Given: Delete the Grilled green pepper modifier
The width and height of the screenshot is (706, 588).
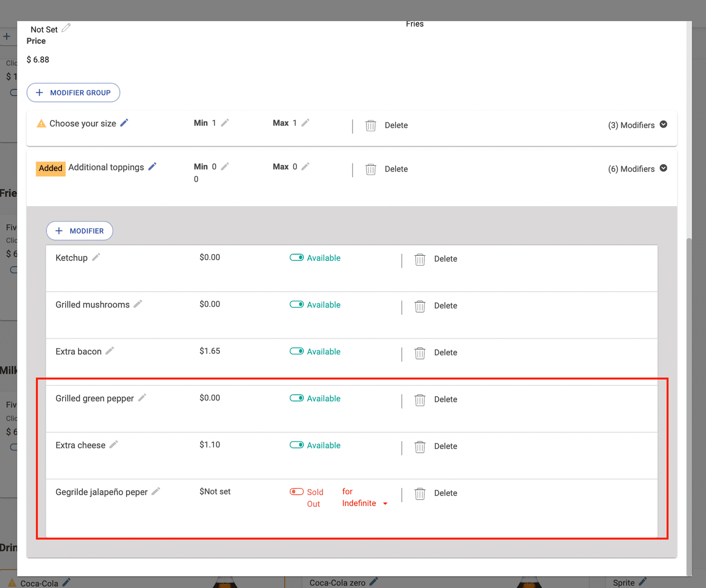Looking at the screenshot, I should 420,400.
